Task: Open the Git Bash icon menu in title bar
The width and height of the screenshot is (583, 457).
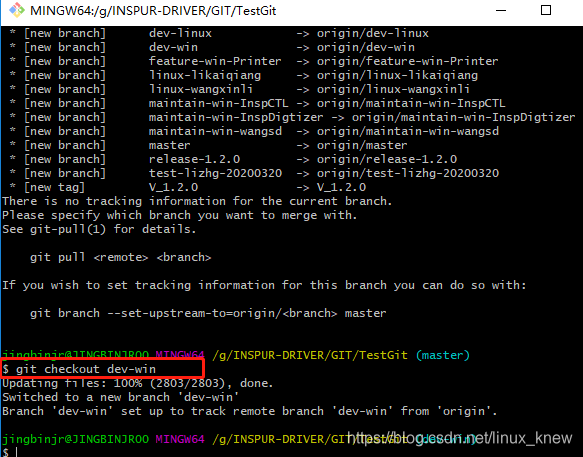Action: [17, 10]
